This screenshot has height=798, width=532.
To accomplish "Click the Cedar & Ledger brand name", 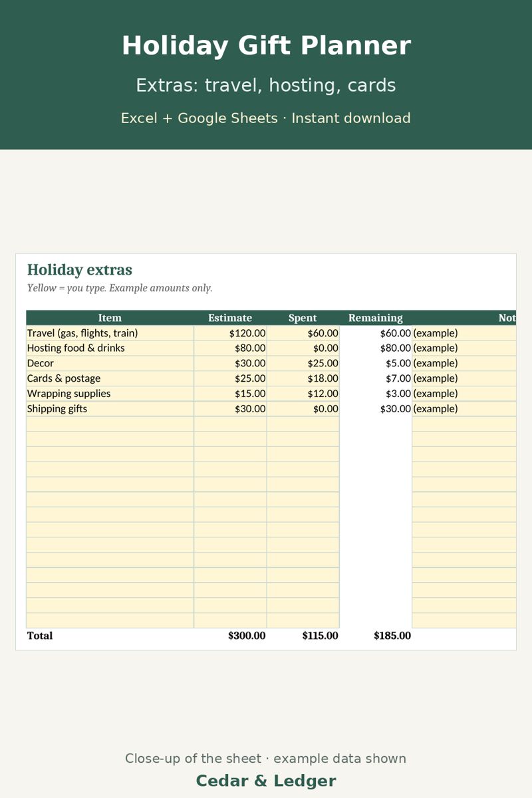I will point(266,781).
